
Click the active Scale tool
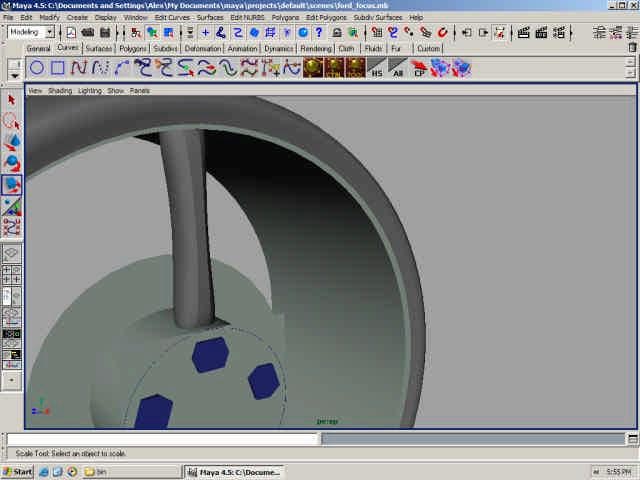point(12,184)
